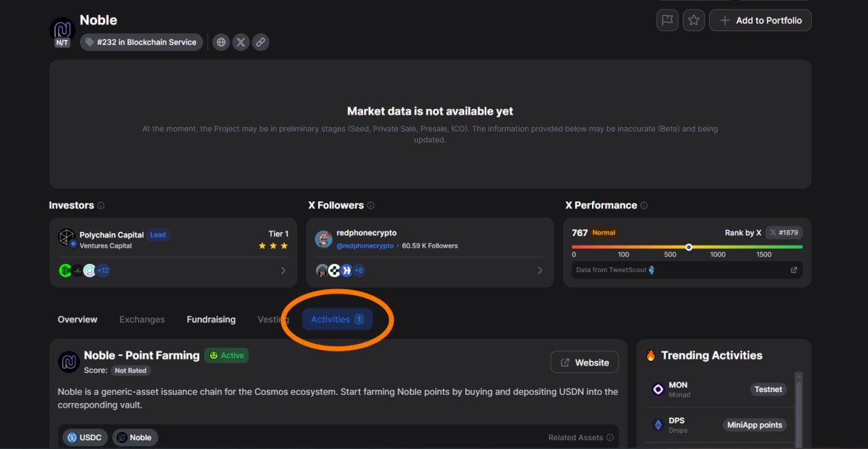Click the "Data from TweetScout" text
The image size is (868, 449).
(612, 270)
